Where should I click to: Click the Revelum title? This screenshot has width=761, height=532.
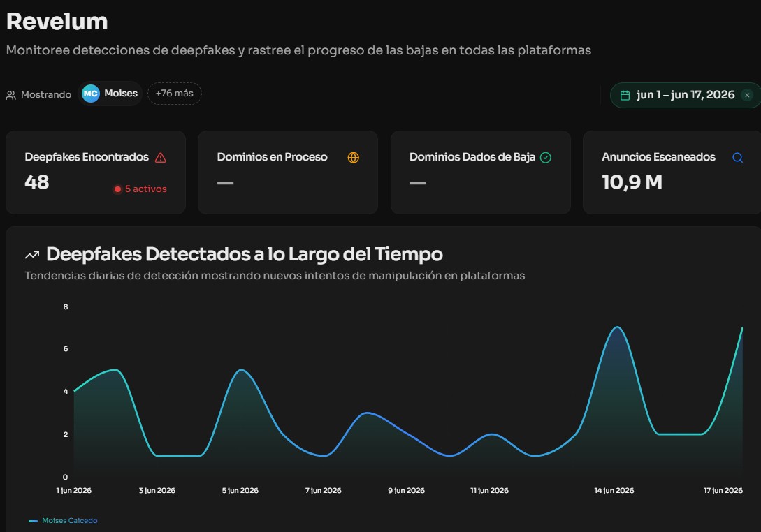click(57, 22)
